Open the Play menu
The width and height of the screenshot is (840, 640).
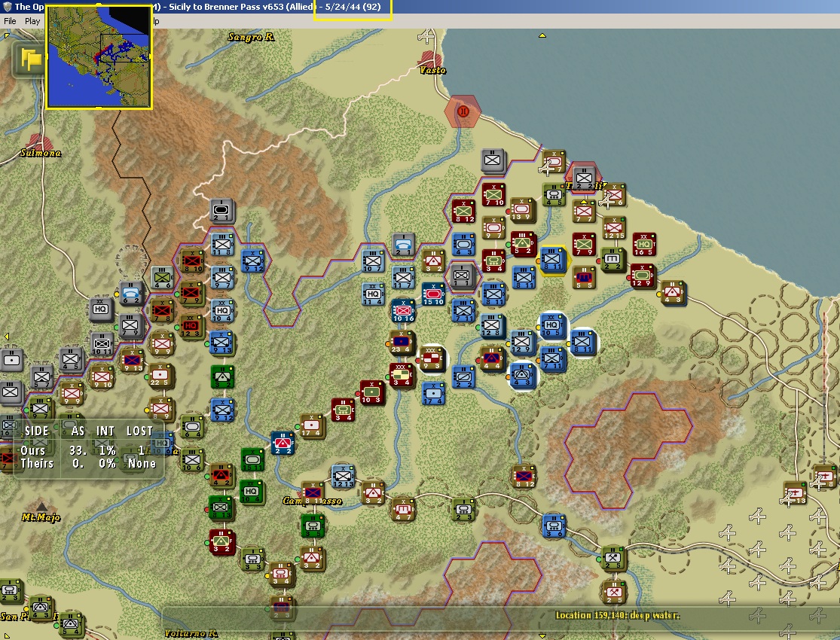pyautogui.click(x=32, y=21)
